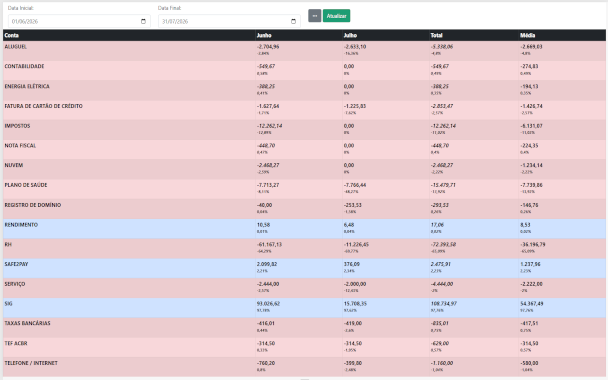
Task: Click FATURA DE CARTÃO Média value -1.426,74
Action: (531, 106)
